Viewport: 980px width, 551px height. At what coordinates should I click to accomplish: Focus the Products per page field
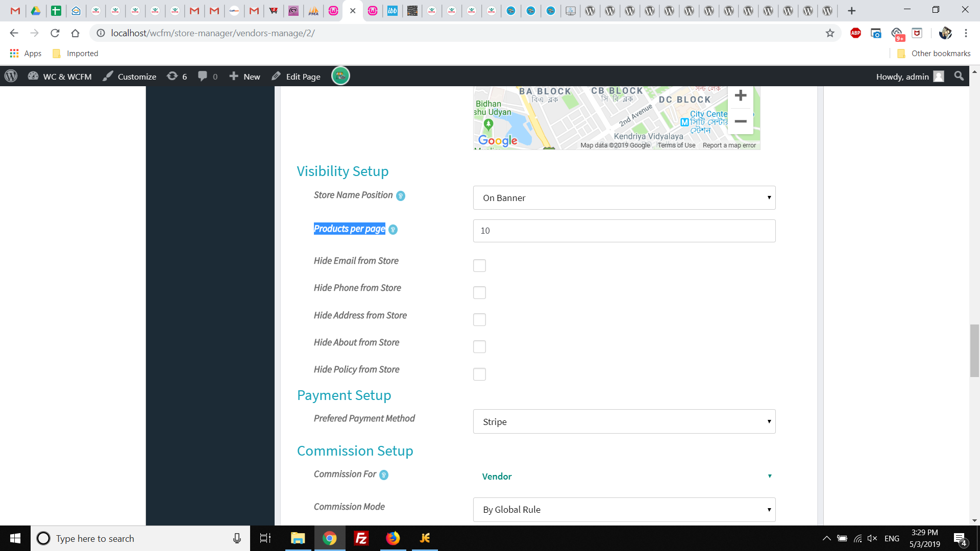coord(624,231)
